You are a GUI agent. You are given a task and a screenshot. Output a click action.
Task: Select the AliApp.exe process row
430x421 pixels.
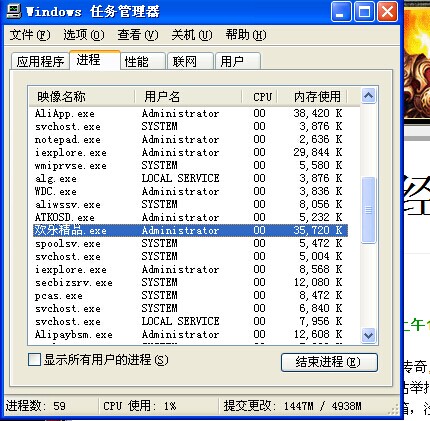pyautogui.click(x=190, y=113)
